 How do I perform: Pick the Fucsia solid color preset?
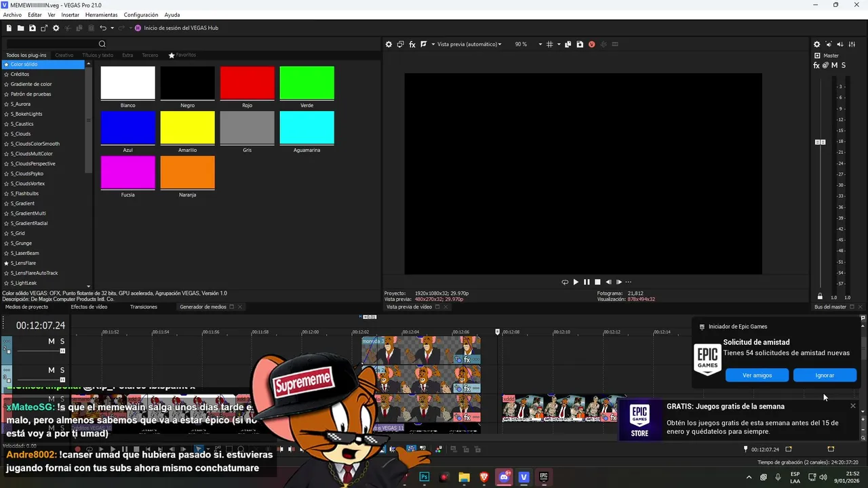pyautogui.click(x=127, y=172)
